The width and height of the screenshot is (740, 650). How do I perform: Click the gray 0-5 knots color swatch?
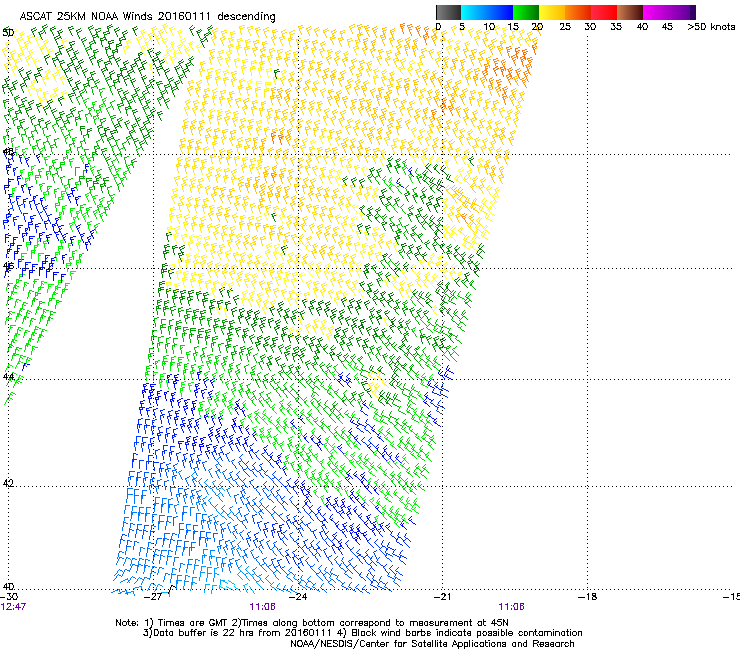pos(448,12)
